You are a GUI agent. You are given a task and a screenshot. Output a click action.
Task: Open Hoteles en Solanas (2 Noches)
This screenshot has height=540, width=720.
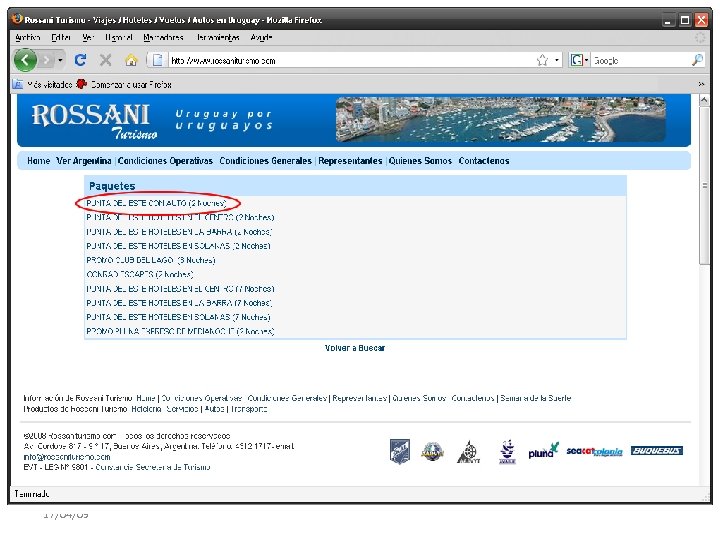[178, 246]
